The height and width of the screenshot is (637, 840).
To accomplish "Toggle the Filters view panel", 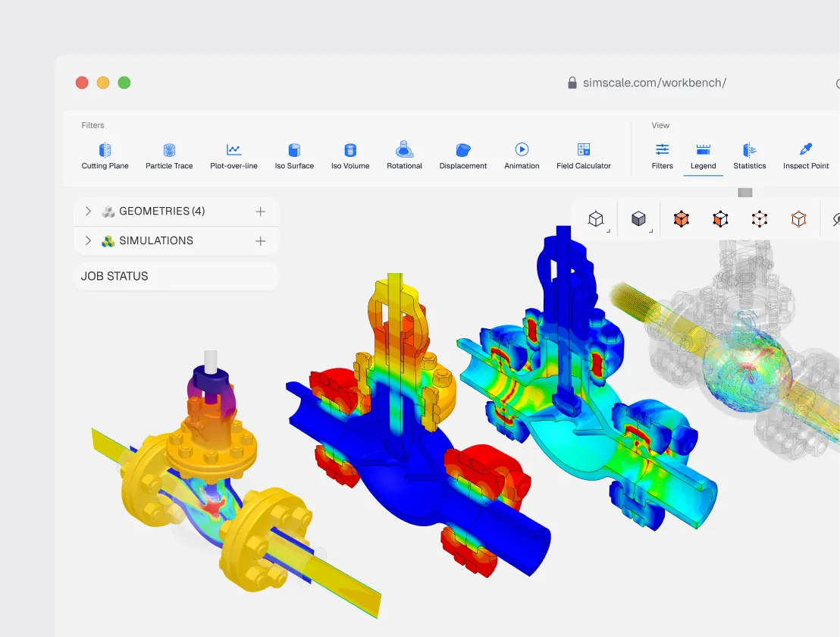I will [x=662, y=156].
